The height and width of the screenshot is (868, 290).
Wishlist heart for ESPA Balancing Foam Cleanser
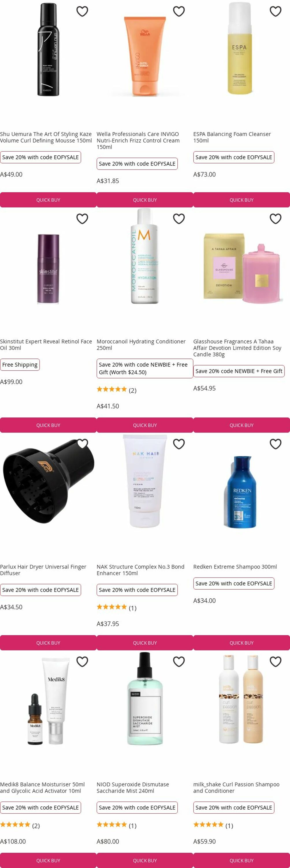coord(276,12)
